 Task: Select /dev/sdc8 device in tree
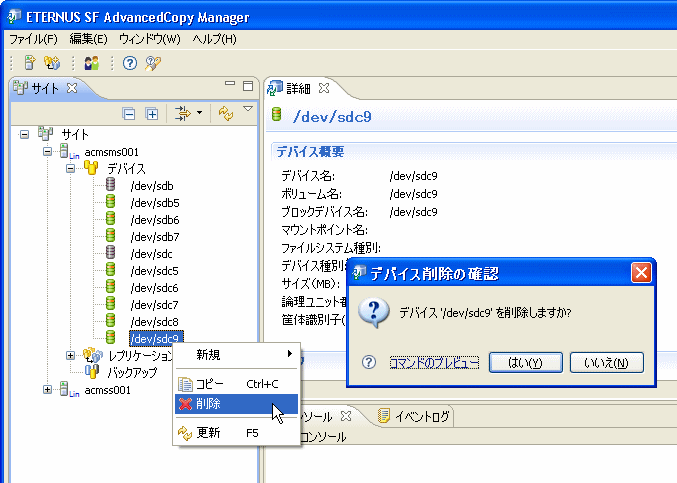tap(155, 322)
